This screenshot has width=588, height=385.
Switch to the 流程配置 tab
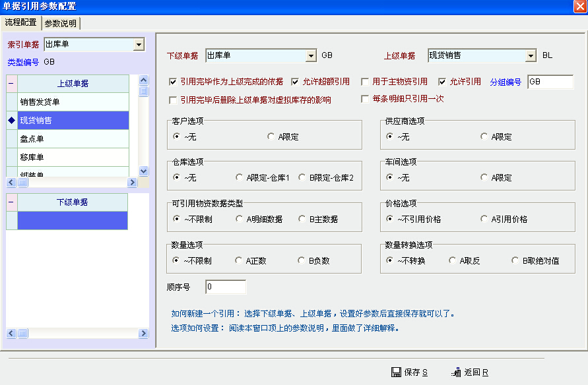(x=21, y=23)
